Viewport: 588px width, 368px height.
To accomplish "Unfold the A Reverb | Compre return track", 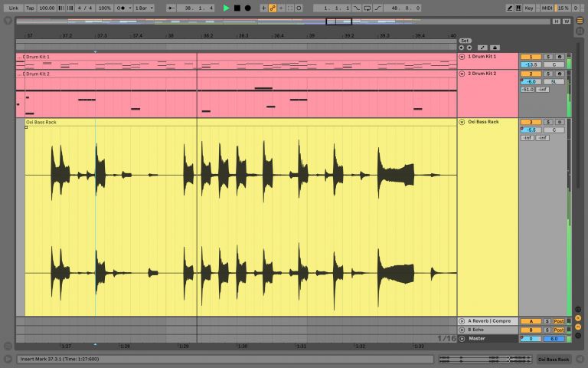I will pyautogui.click(x=462, y=321).
